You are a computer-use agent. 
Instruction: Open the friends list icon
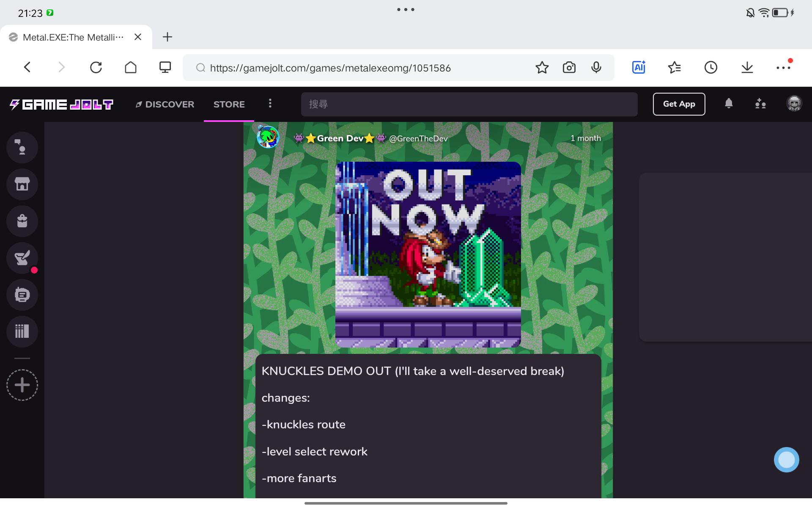(x=760, y=104)
